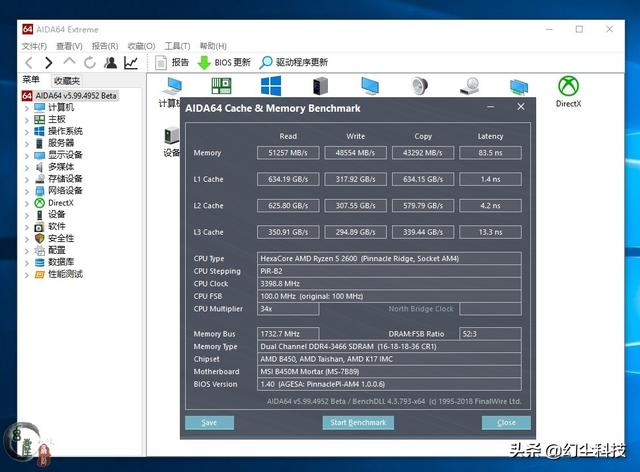Open the DirectX icon in main pane
Viewport: 640px width, 472px height.
pyautogui.click(x=569, y=91)
